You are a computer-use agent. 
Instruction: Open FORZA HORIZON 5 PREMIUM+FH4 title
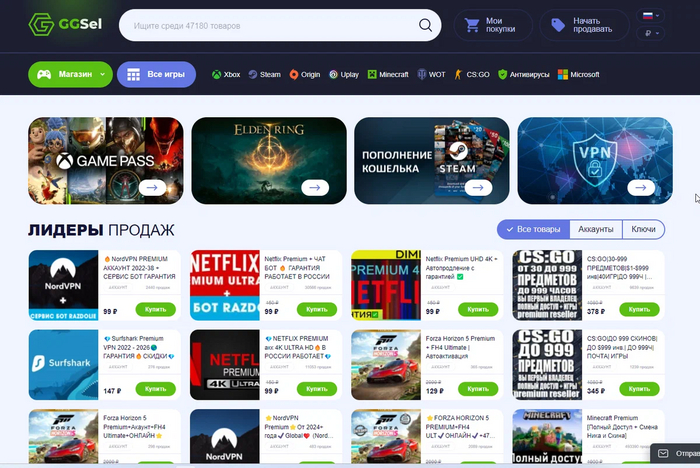pos(460,426)
